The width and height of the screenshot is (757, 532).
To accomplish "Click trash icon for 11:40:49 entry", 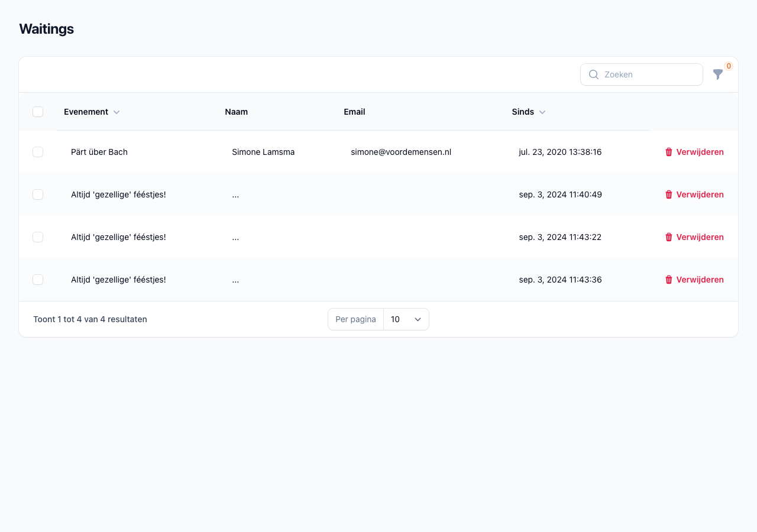I will (669, 194).
